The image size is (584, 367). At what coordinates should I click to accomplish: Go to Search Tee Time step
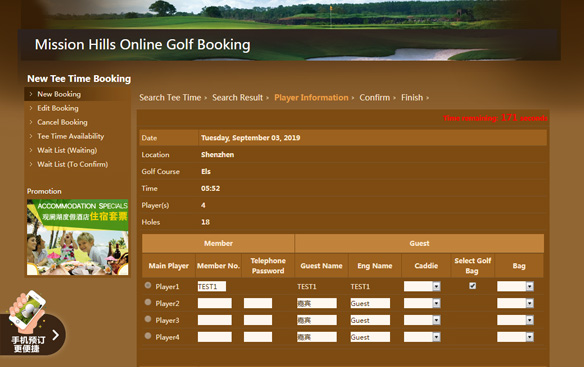pos(170,98)
